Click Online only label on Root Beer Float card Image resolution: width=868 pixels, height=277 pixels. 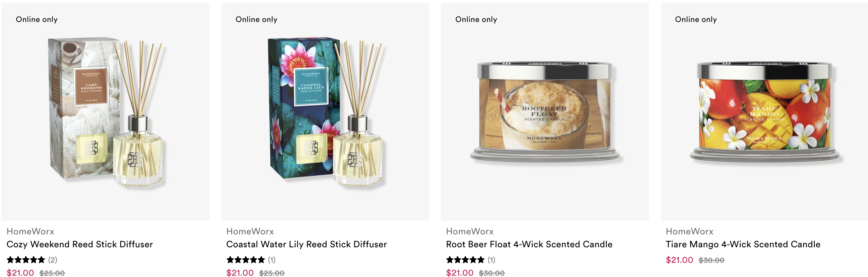[476, 19]
